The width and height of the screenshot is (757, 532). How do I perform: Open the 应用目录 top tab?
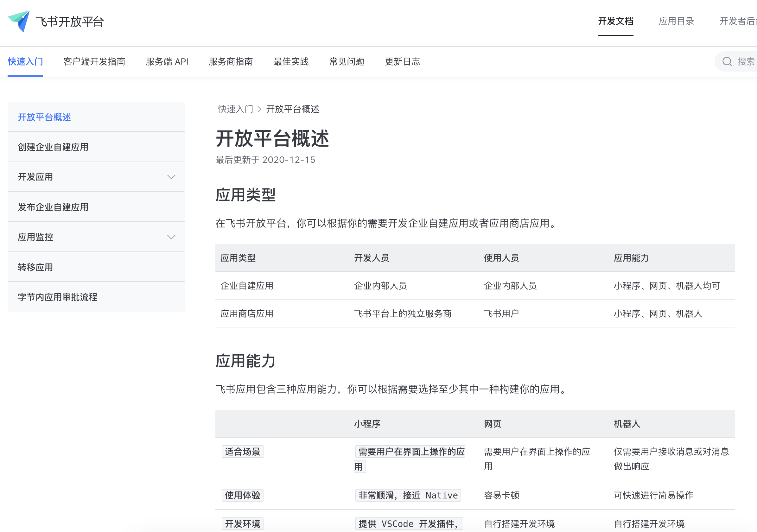click(676, 21)
